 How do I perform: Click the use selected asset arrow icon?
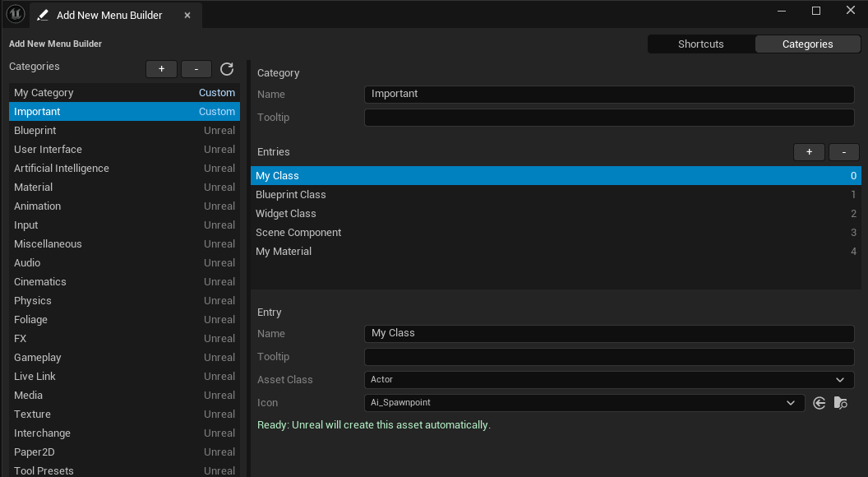tap(820, 403)
